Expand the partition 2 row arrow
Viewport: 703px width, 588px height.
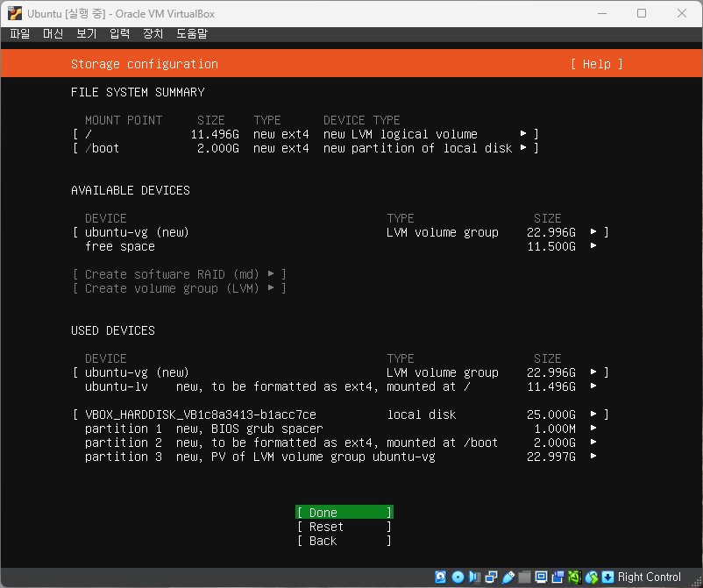[593, 442]
